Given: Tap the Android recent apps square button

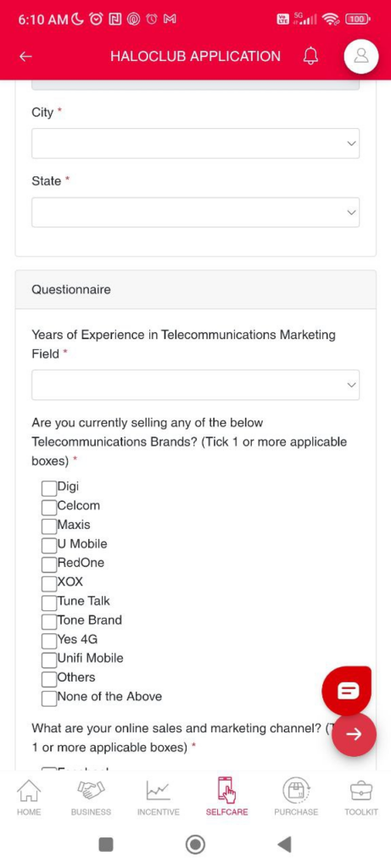Looking at the screenshot, I should click(x=106, y=844).
